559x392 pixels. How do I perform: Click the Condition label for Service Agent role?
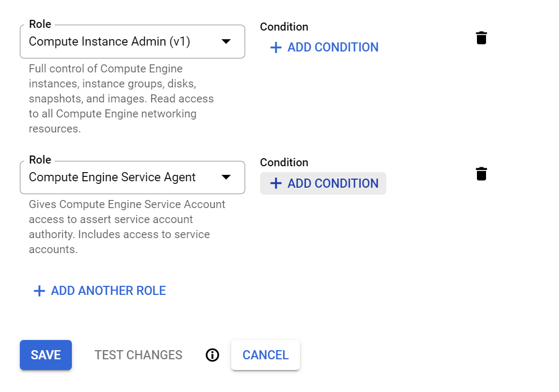[x=284, y=162]
